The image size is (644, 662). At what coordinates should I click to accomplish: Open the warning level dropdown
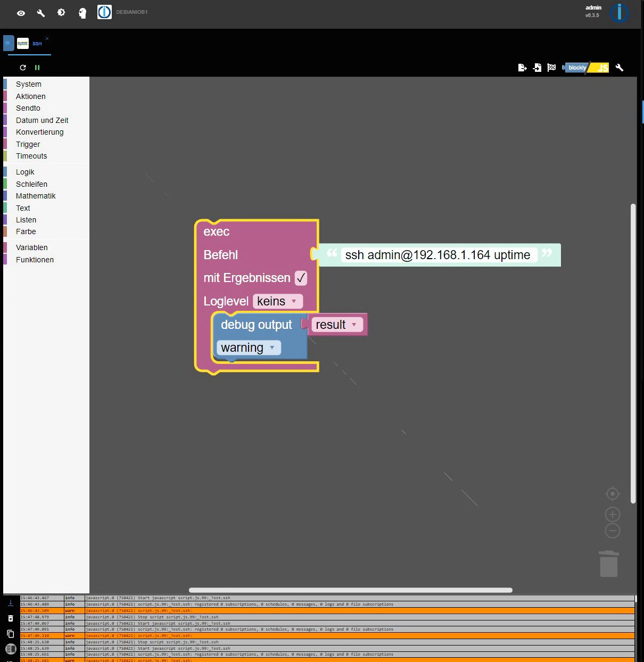[249, 347]
